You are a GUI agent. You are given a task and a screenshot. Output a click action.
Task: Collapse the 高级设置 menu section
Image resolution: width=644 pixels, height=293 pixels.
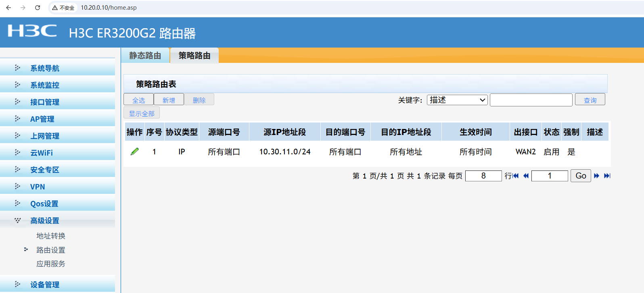[45, 220]
